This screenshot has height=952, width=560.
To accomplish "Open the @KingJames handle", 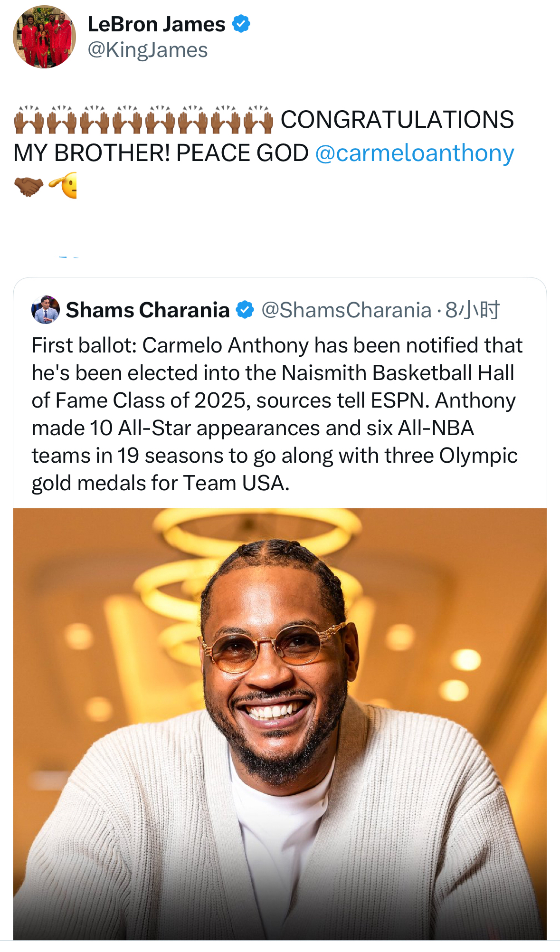I will click(148, 50).
